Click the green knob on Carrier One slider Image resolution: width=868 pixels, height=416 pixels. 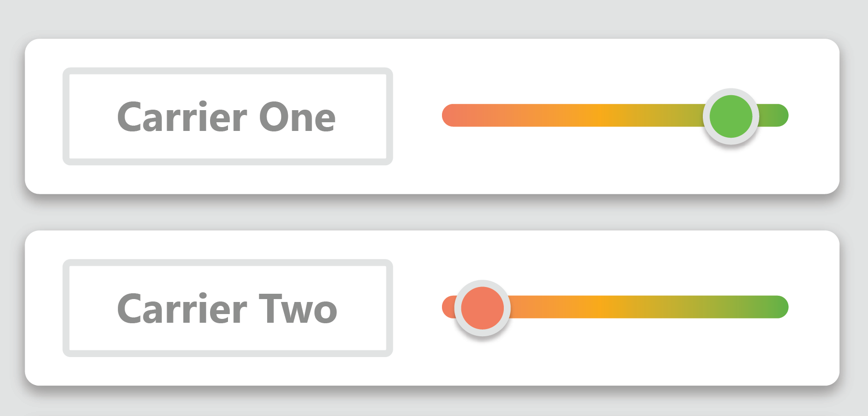(730, 116)
